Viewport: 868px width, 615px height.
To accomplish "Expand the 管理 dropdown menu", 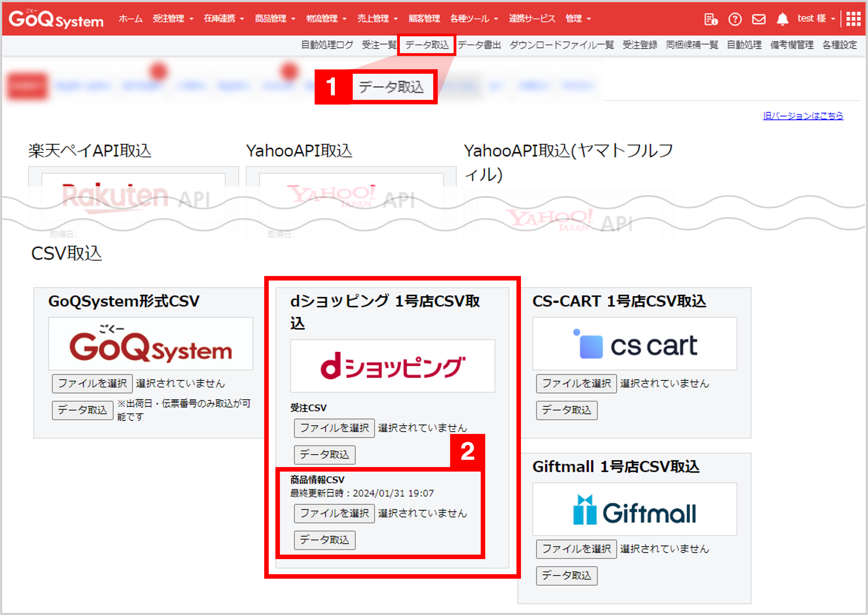I will pyautogui.click(x=578, y=19).
